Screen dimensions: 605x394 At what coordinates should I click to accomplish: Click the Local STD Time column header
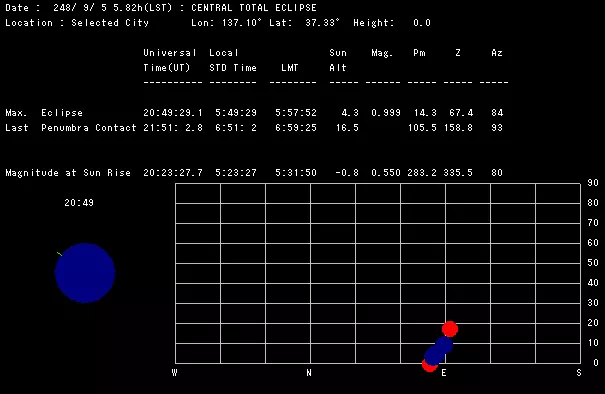[233, 60]
